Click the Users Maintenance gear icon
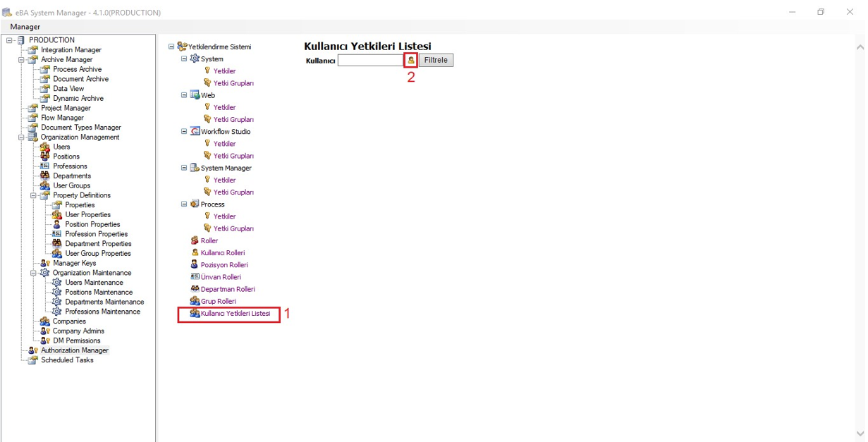Viewport: 868px width, 442px height. 56,283
